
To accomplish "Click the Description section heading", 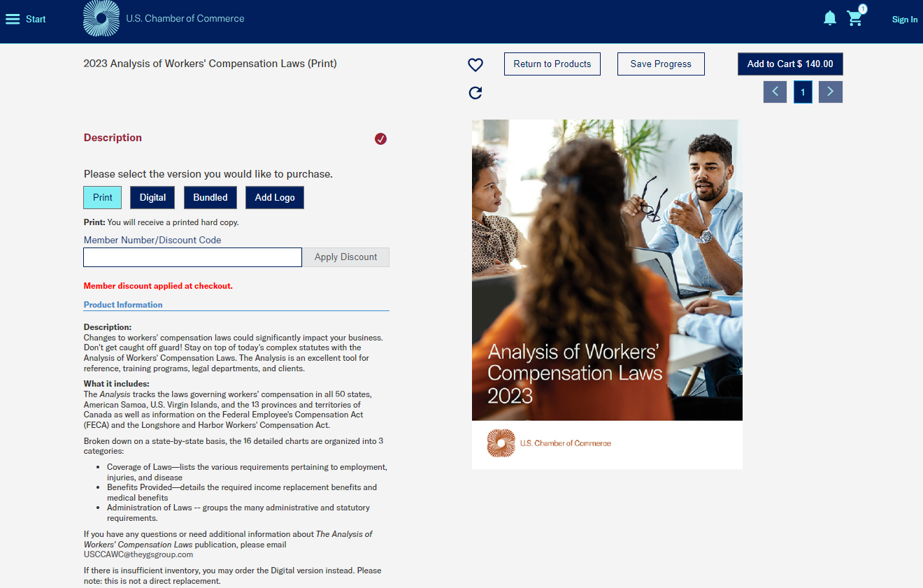I will coord(113,138).
